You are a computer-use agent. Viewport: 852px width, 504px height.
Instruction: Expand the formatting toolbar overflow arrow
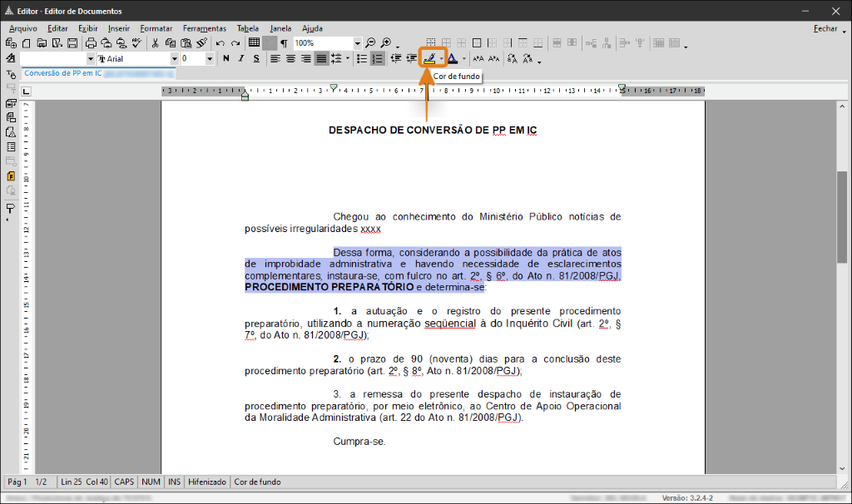(x=539, y=63)
